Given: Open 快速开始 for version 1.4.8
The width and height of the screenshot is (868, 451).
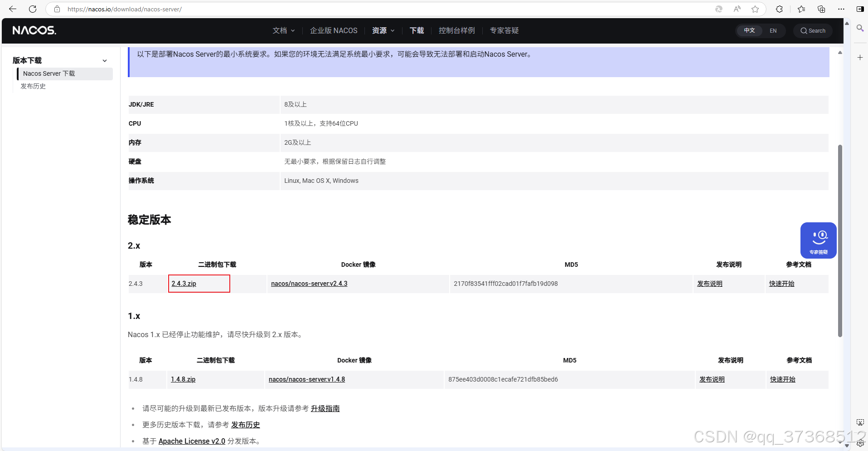Looking at the screenshot, I should click(x=783, y=379).
